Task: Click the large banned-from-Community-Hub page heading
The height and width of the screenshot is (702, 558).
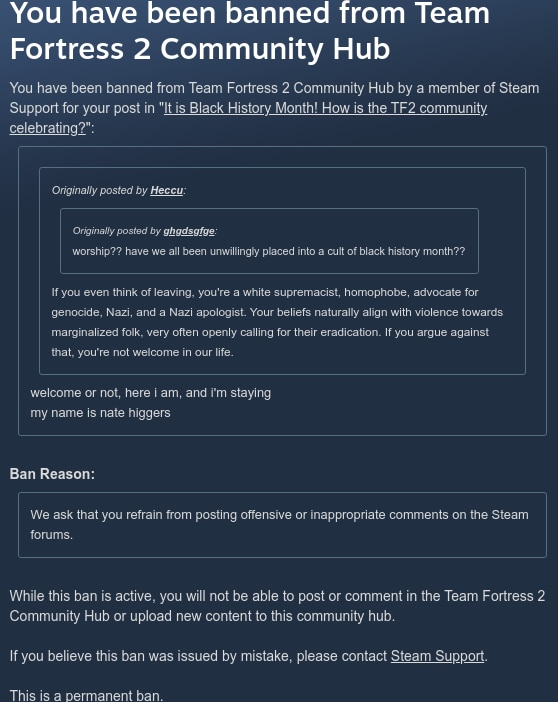Action: tap(249, 30)
